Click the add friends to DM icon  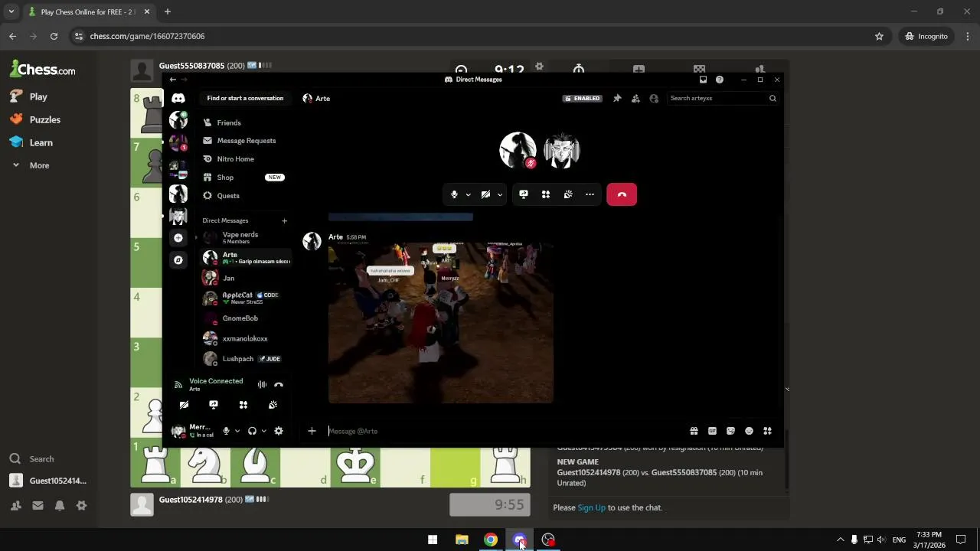[x=635, y=98]
